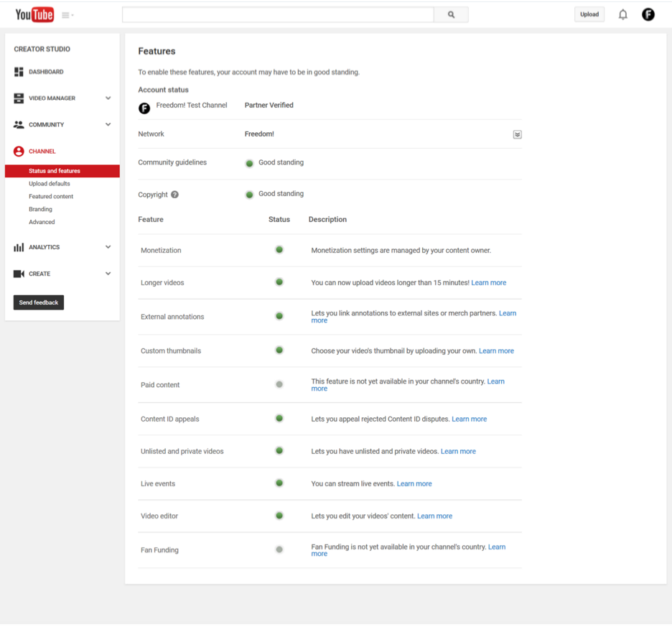Click the Analytics bar chart icon
The width and height of the screenshot is (672, 627).
pyautogui.click(x=19, y=247)
